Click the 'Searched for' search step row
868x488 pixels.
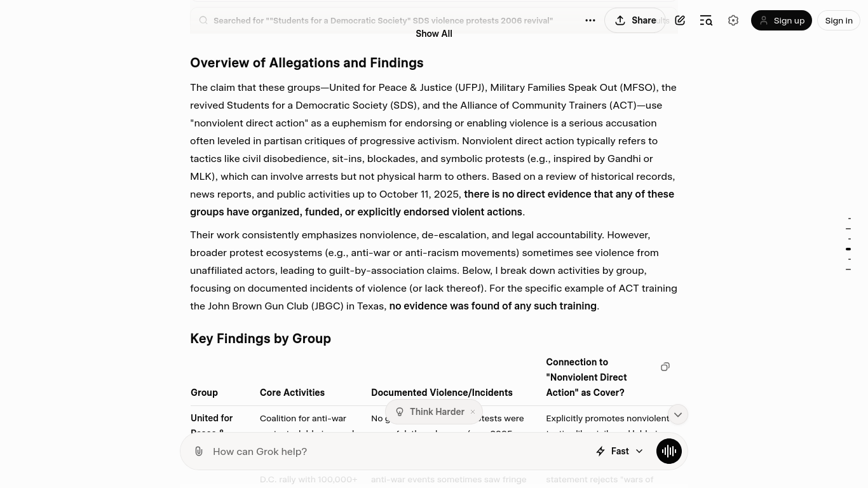click(x=383, y=20)
